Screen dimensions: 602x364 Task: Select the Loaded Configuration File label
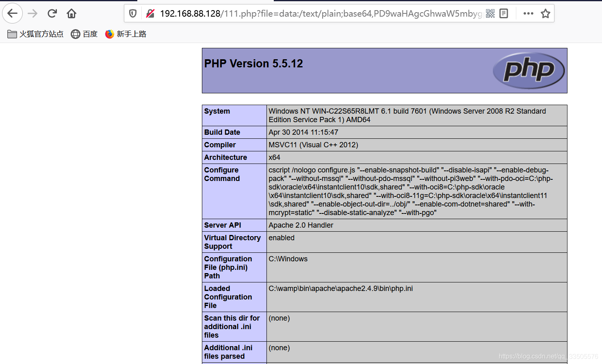(x=228, y=297)
